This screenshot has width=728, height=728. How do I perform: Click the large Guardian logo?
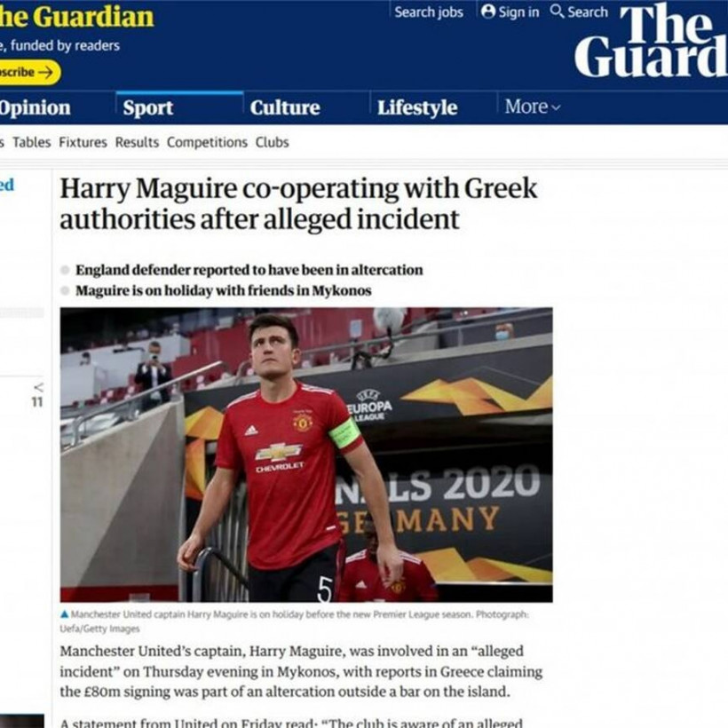tap(651, 41)
